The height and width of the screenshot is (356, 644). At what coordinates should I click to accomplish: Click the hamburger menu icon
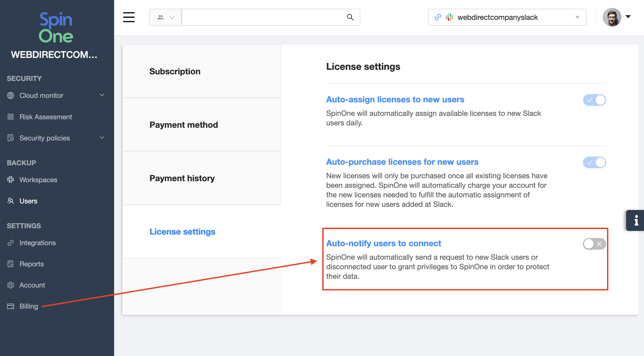[129, 17]
